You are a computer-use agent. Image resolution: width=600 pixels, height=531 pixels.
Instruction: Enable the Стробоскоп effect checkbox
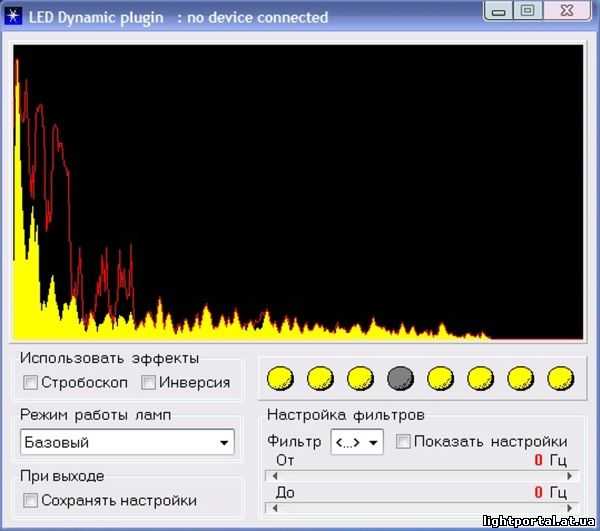pyautogui.click(x=31, y=382)
